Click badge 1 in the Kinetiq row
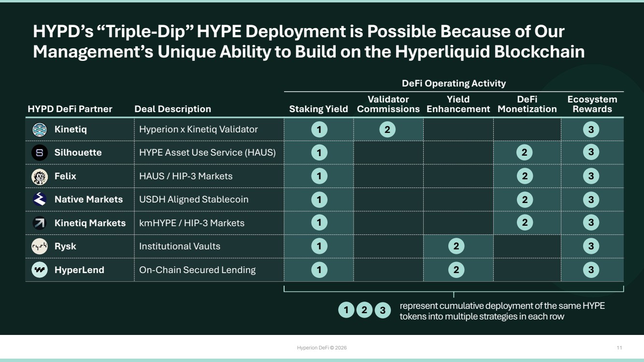 319,130
